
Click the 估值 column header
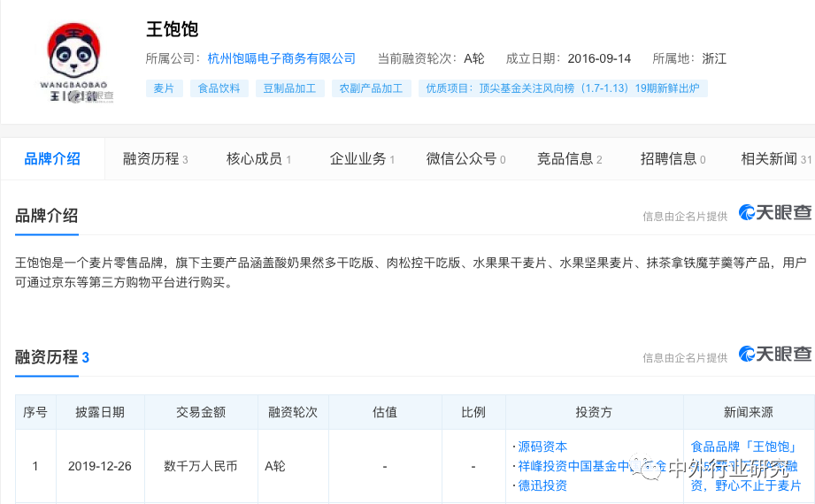coord(385,412)
